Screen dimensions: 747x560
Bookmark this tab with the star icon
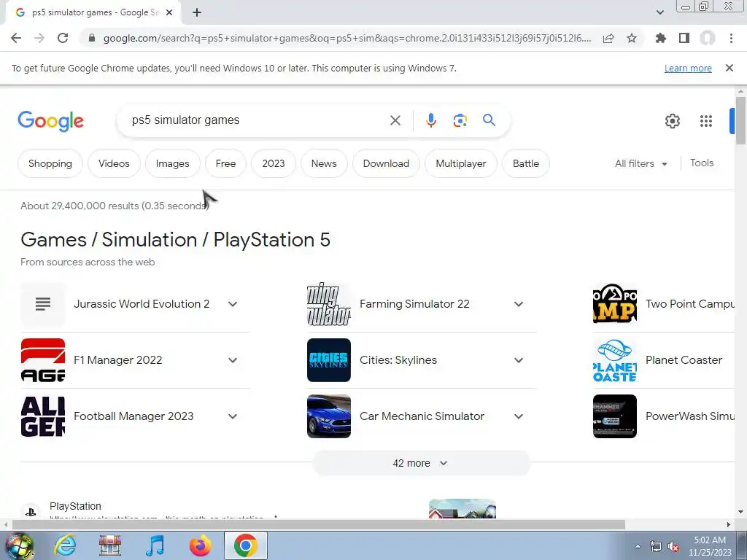click(632, 38)
